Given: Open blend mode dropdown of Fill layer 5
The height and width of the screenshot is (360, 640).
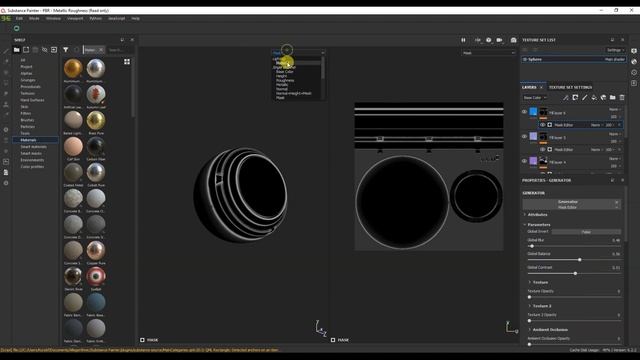Looking at the screenshot, I should pyautogui.click(x=615, y=134).
